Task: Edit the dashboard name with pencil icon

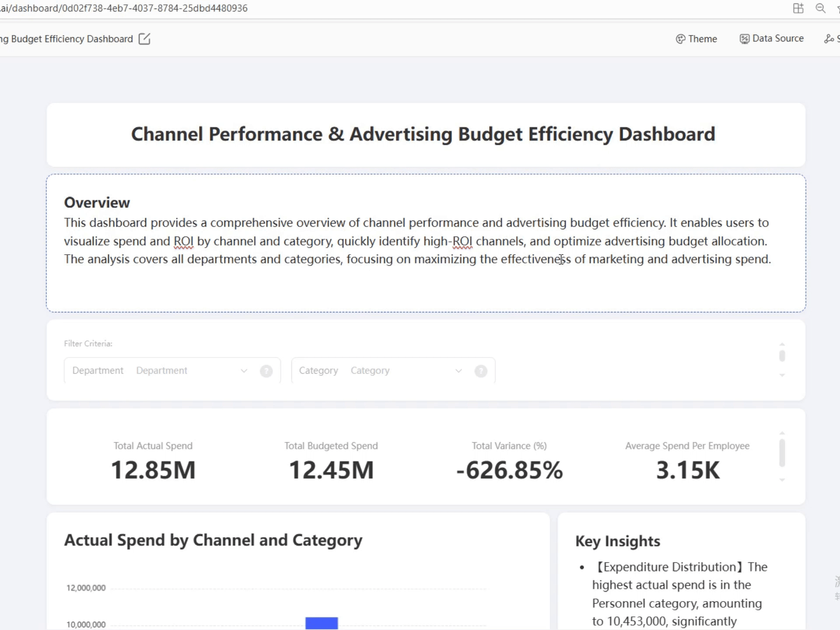Action: (144, 39)
